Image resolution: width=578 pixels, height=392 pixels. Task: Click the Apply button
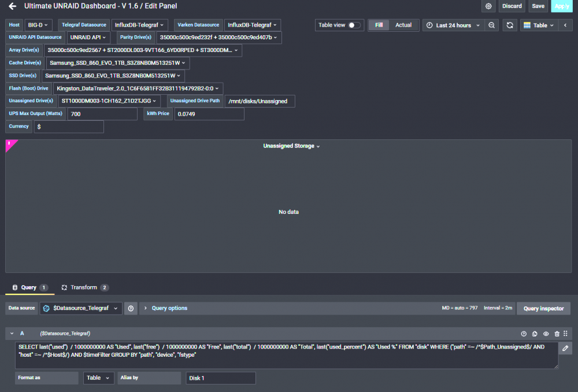pos(561,6)
